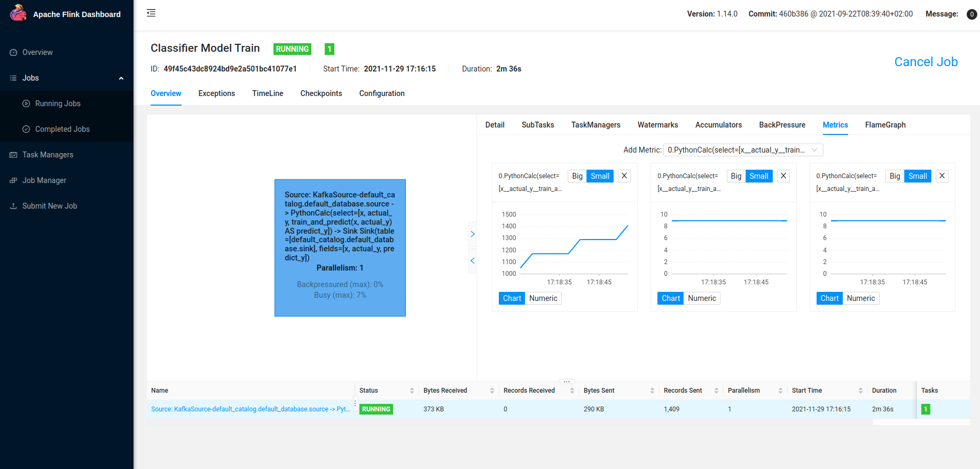This screenshot has height=469, width=980.
Task: Click the RUNNING badge beside job title
Action: [x=292, y=49]
